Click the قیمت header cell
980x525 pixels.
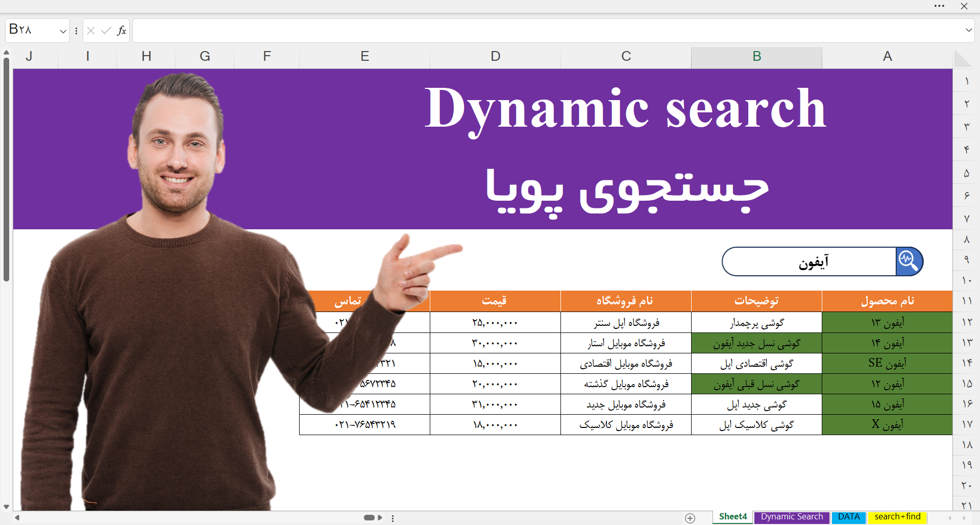[x=495, y=301]
